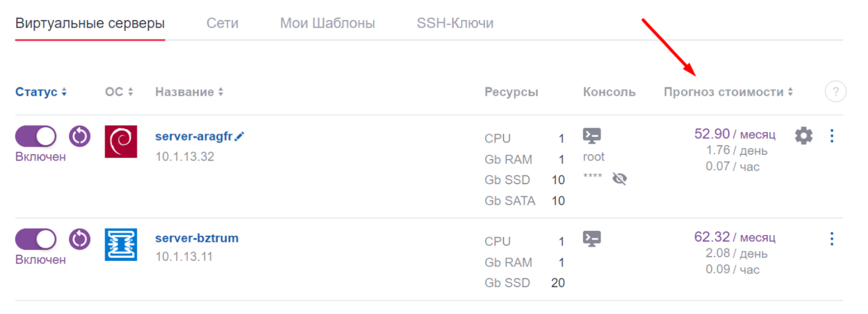Switch to the Сети tab
The image size is (868, 314).
point(222,23)
